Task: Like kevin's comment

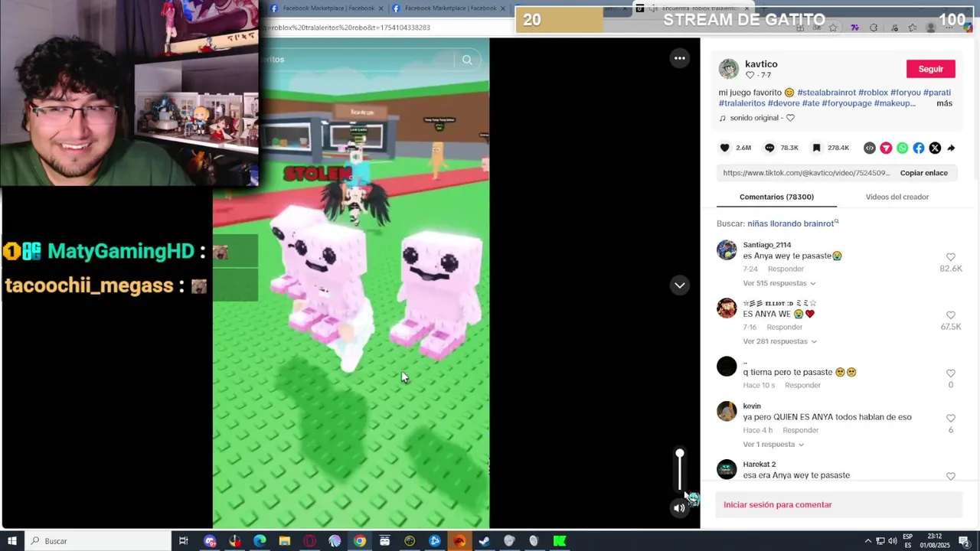Action: pyautogui.click(x=950, y=419)
